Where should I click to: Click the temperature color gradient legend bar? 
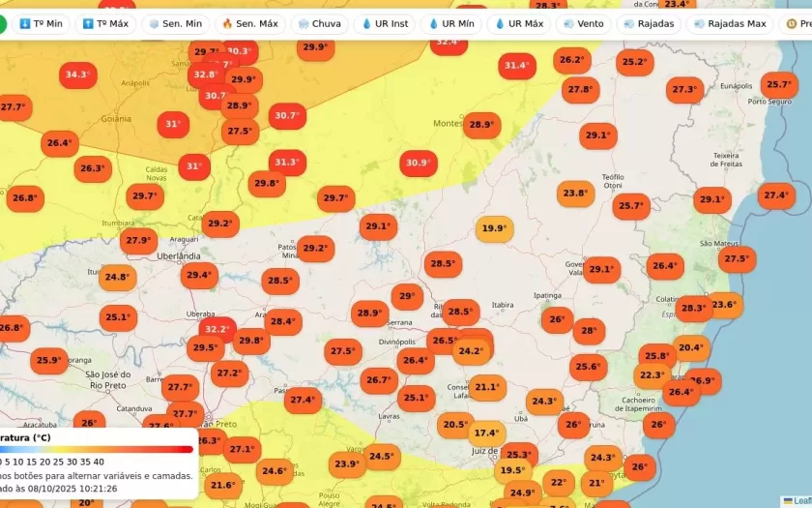coord(97,449)
